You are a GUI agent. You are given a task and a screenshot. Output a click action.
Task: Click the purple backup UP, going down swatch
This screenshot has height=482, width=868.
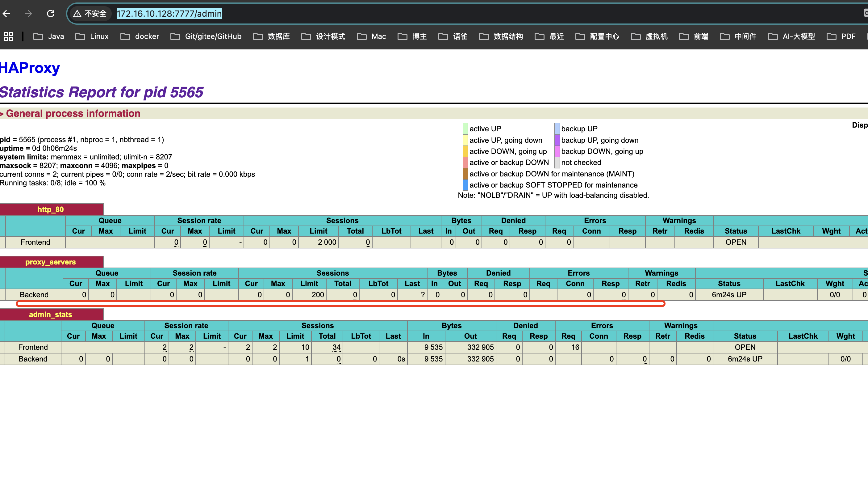557,140
